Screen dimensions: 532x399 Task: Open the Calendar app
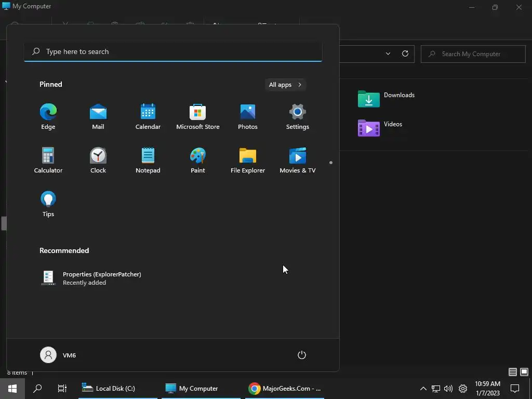[x=148, y=117]
